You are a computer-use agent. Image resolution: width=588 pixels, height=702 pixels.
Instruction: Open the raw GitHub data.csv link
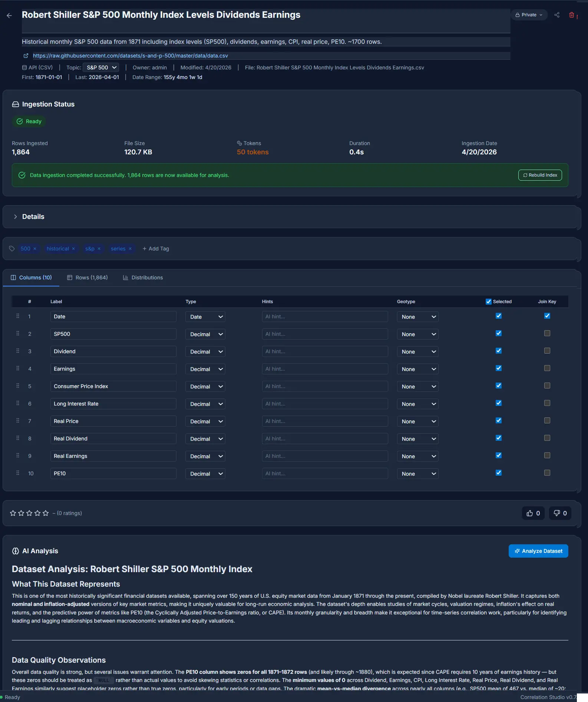click(x=131, y=56)
